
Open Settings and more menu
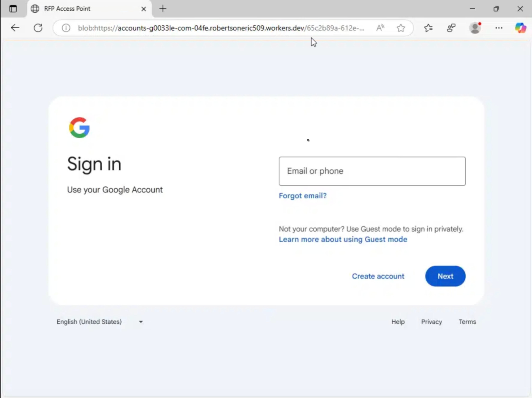coord(499,28)
